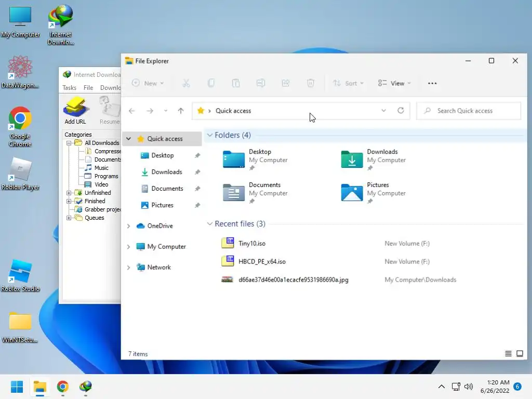Open DataWagon desktop shortcut
532x399 pixels.
click(20, 72)
